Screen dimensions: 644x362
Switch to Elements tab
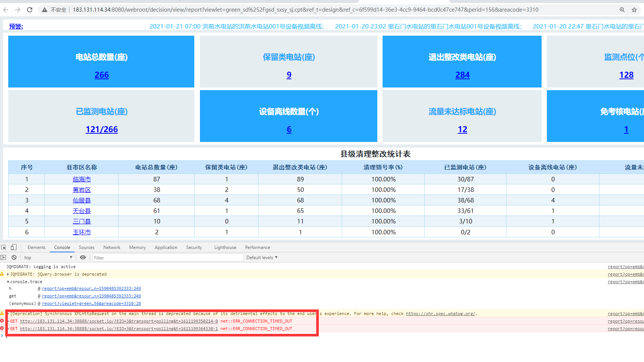pos(36,247)
